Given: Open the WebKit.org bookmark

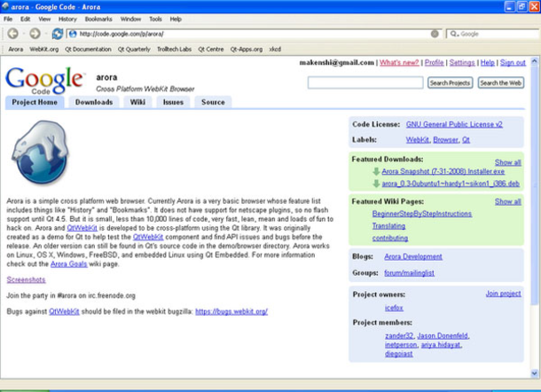Looking at the screenshot, I should click(43, 49).
